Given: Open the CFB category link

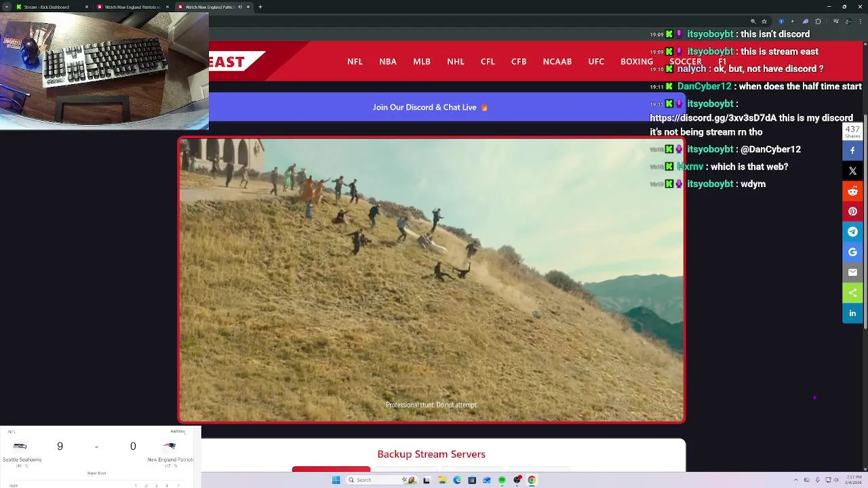Looking at the screenshot, I should [519, 61].
